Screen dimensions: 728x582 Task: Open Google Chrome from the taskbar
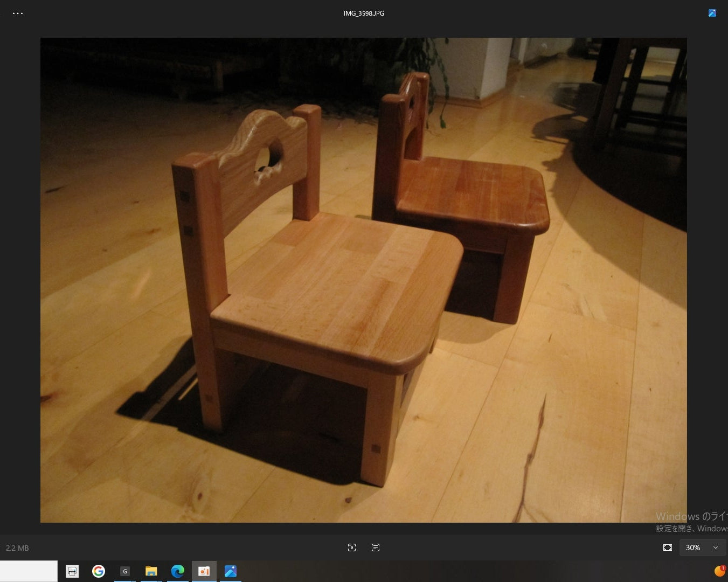[x=98, y=571]
